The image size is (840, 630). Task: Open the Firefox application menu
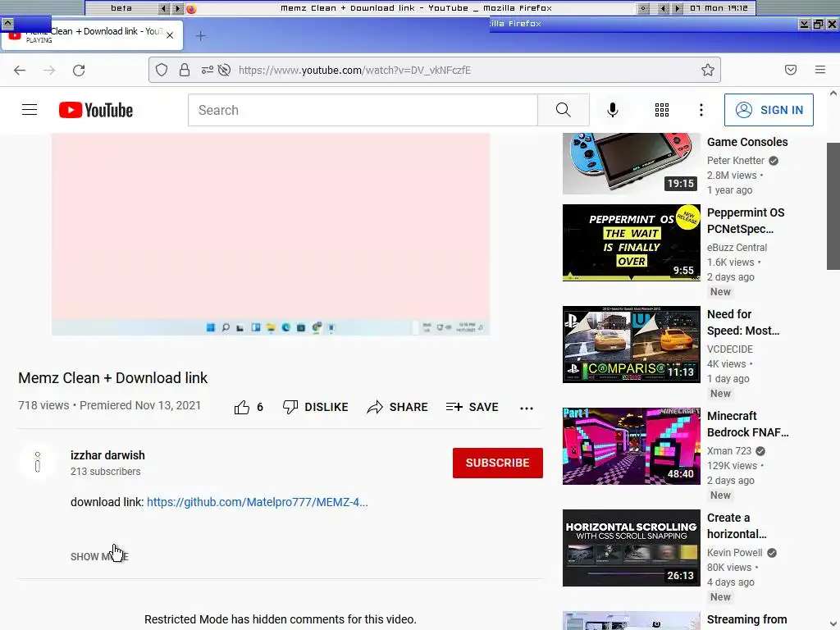(820, 70)
